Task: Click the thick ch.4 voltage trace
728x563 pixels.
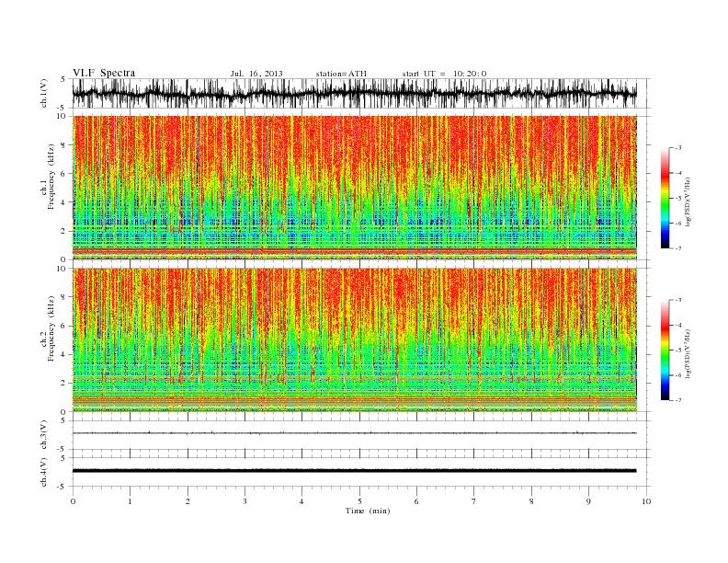Action: click(x=355, y=471)
